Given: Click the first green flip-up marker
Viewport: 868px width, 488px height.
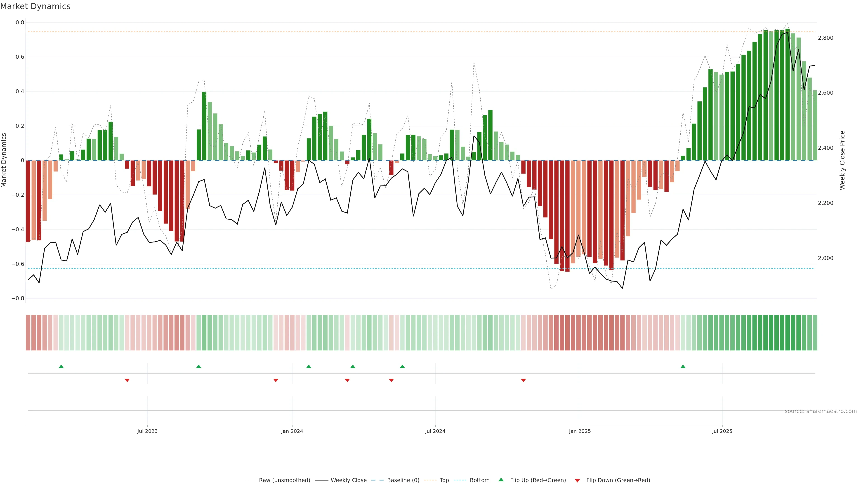Looking at the screenshot, I should [x=61, y=366].
